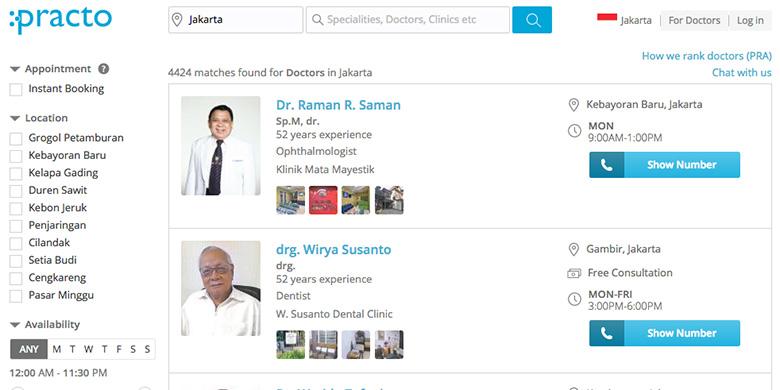This screenshot has width=780, height=390.
Task: Click the Appointment help question mark icon
Action: (x=103, y=69)
